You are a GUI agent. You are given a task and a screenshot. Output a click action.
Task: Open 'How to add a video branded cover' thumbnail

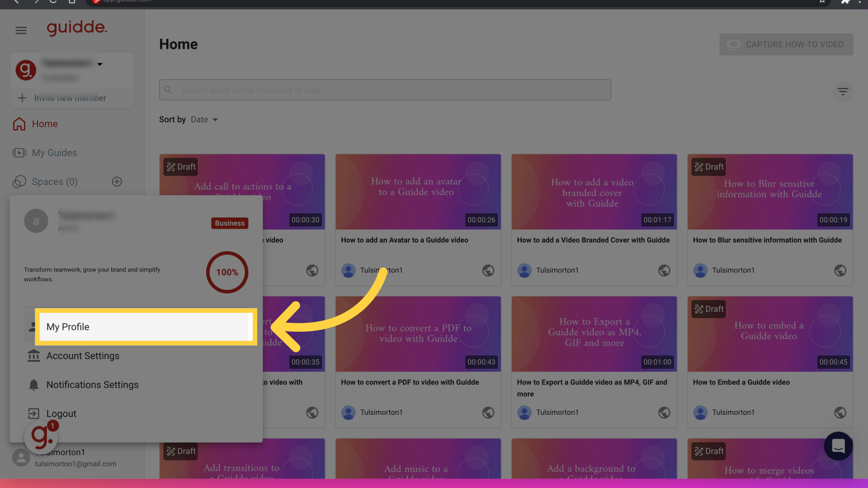tap(594, 192)
